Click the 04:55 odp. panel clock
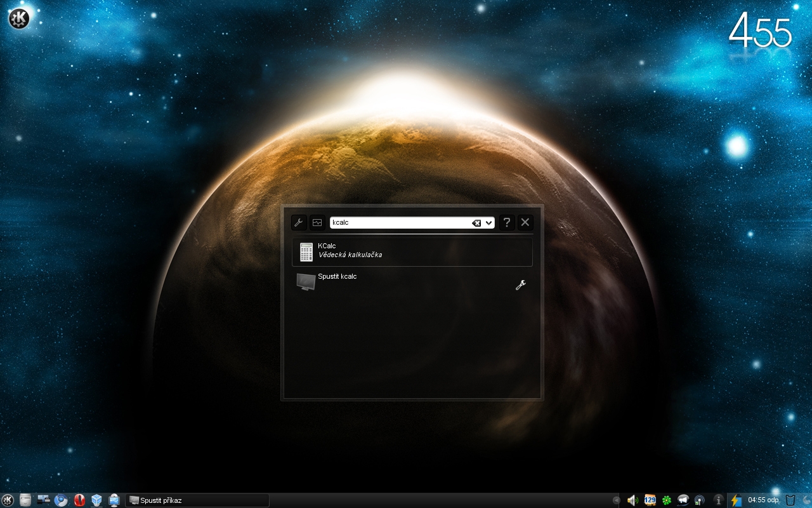The height and width of the screenshot is (508, 812). click(764, 500)
